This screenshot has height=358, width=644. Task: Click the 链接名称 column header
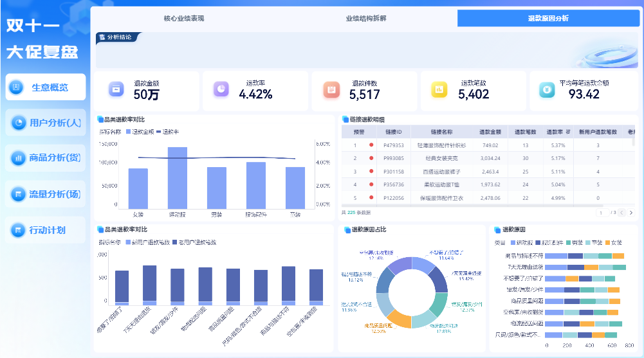click(x=441, y=132)
